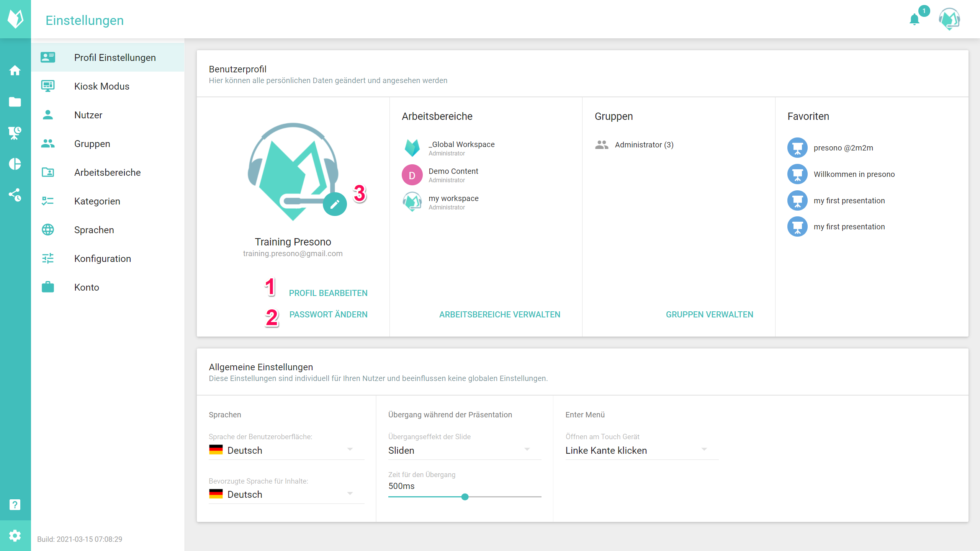Click ARBEITSBEREICHE VERWALTEN button

tap(499, 314)
